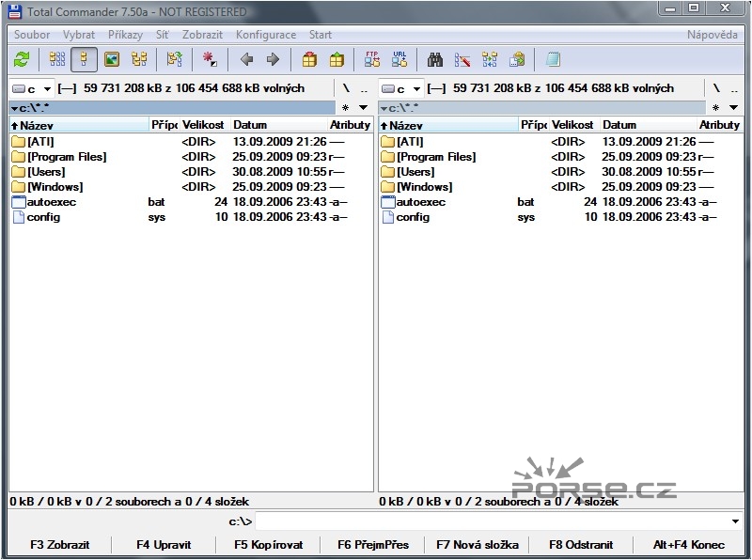The width and height of the screenshot is (752, 560).
Task: Click the F8 Odstranit button
Action: click(x=581, y=545)
